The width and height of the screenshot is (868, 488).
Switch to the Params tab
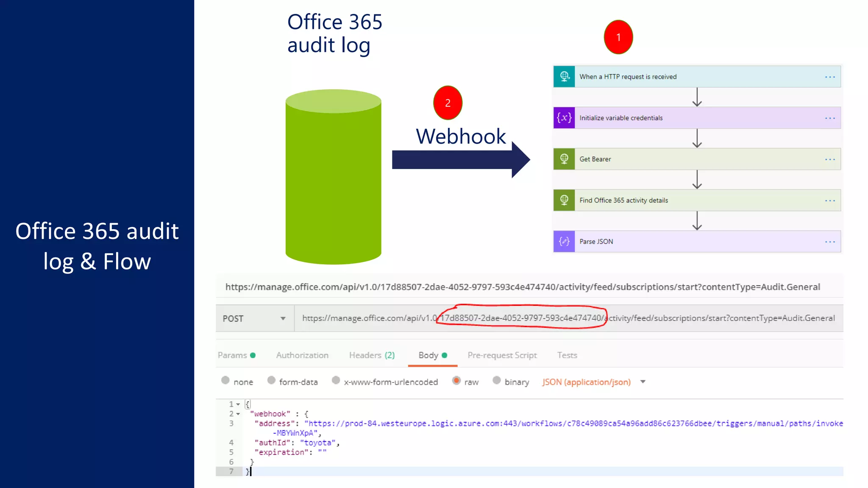[x=236, y=355]
